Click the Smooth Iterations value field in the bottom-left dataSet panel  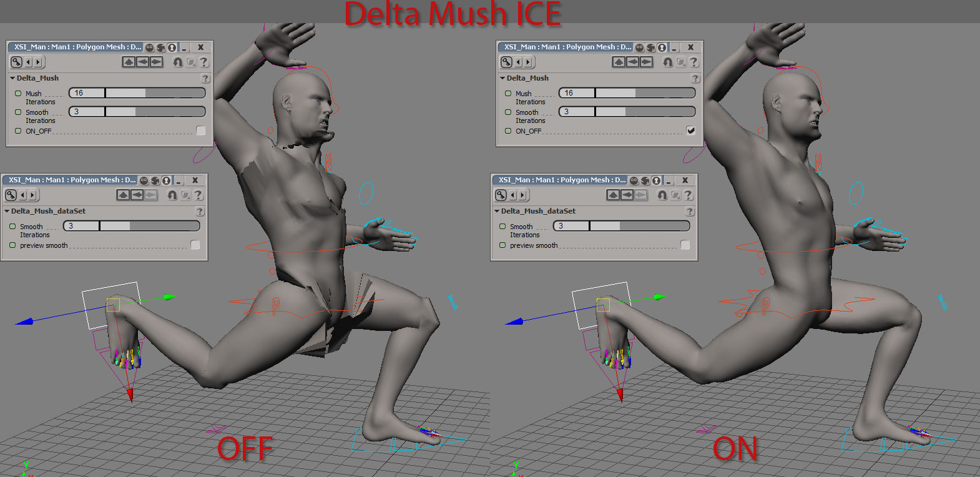81,226
